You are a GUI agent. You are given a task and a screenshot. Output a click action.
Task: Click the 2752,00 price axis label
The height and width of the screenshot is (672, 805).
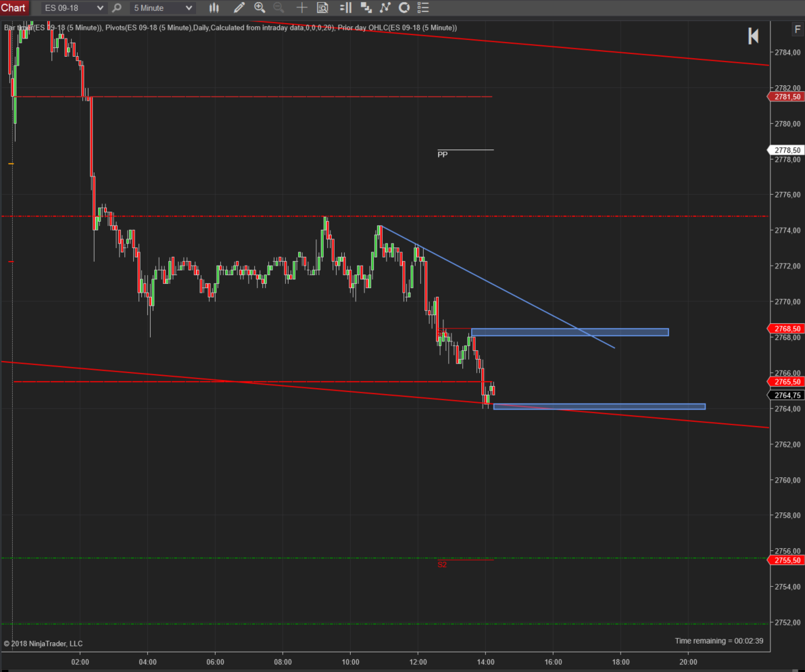[x=787, y=622]
